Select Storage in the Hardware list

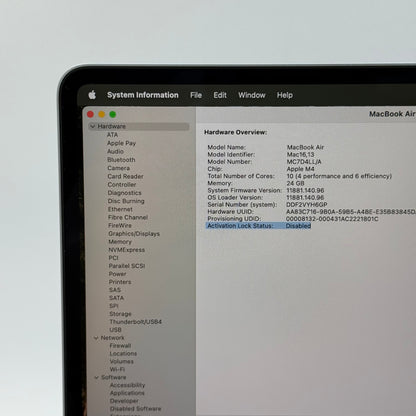pyautogui.click(x=120, y=314)
